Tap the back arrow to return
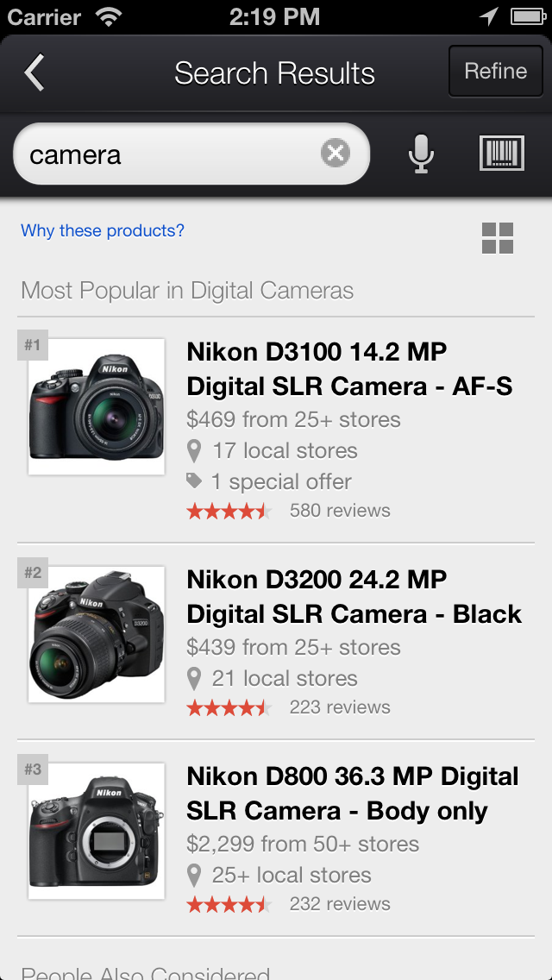 (33, 72)
